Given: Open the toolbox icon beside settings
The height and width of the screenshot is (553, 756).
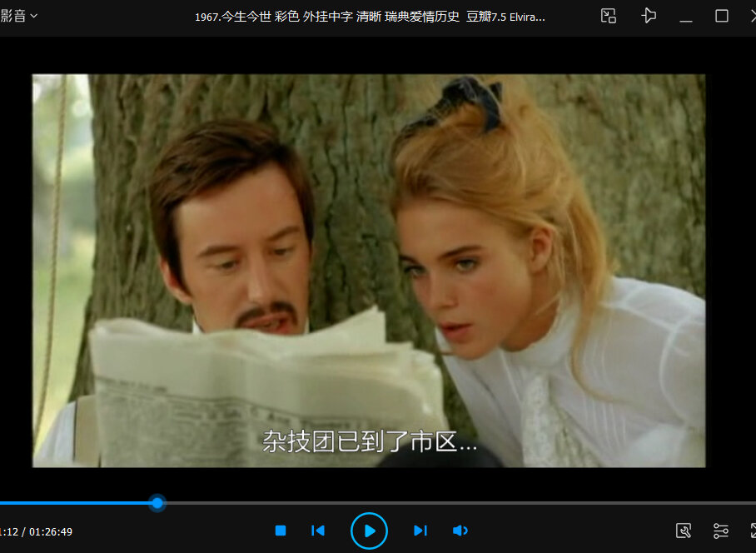Looking at the screenshot, I should click(x=684, y=531).
